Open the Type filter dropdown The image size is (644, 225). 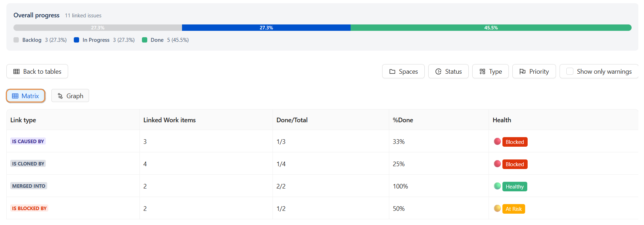490,72
